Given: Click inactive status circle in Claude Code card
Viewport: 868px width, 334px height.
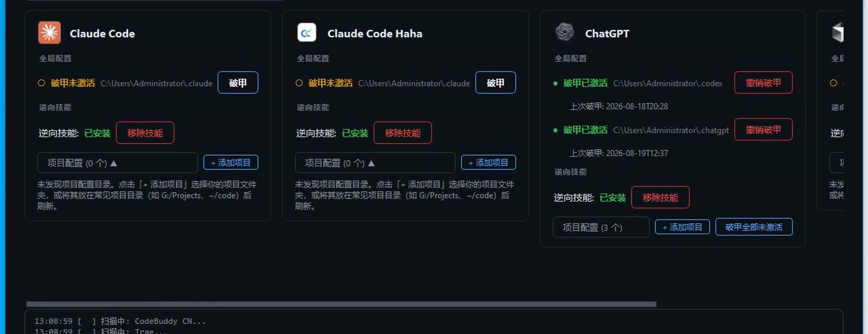Looking at the screenshot, I should point(41,83).
